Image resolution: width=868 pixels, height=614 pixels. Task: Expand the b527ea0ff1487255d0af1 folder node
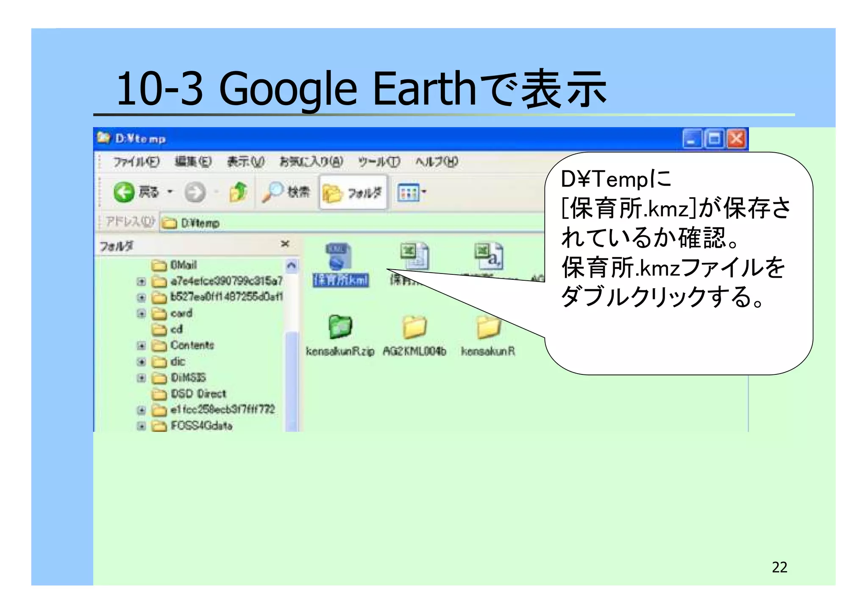tap(141, 297)
